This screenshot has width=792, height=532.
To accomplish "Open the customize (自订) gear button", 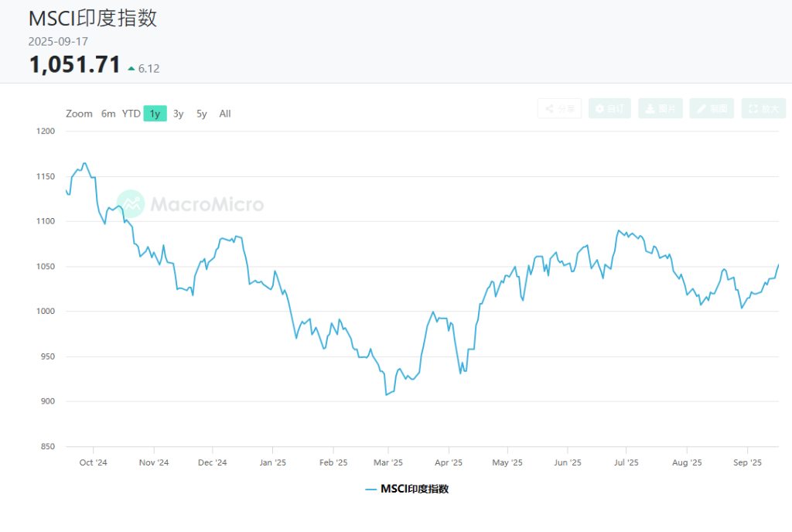I will coord(609,109).
